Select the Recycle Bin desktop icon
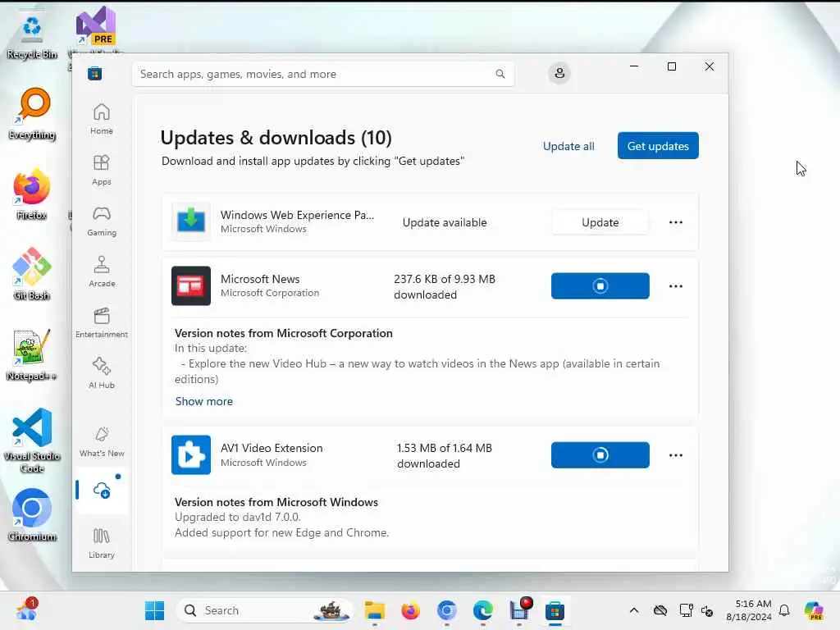Screen dimensions: 840x630 [x=32, y=36]
